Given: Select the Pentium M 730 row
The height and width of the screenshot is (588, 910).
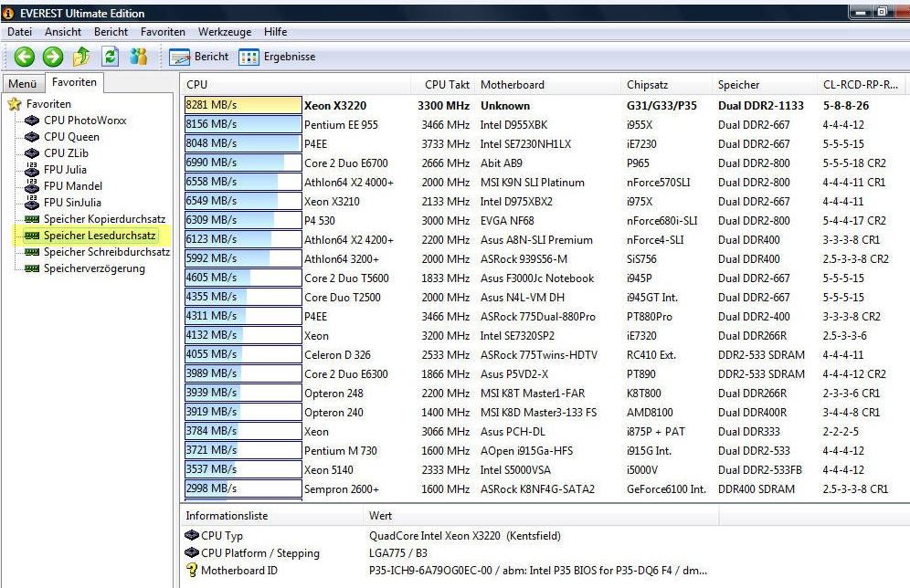Looking at the screenshot, I should click(545, 450).
